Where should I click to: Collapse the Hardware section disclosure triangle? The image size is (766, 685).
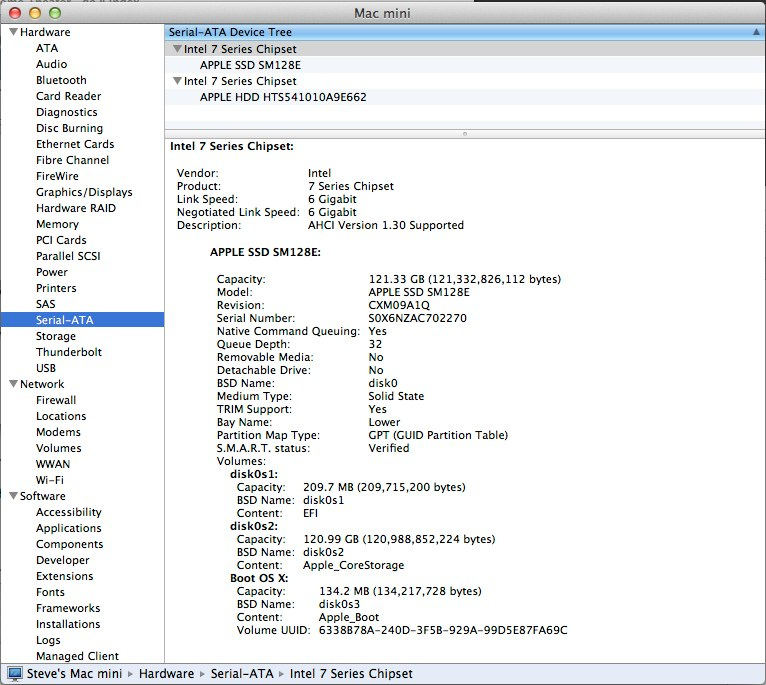[12, 33]
